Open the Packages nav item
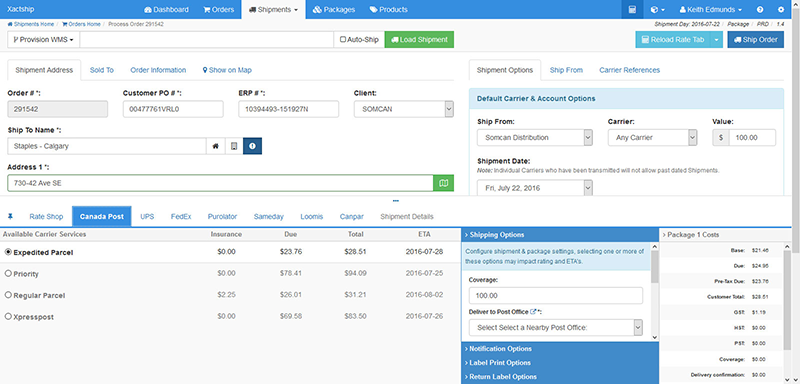The image size is (800, 384). click(x=334, y=9)
